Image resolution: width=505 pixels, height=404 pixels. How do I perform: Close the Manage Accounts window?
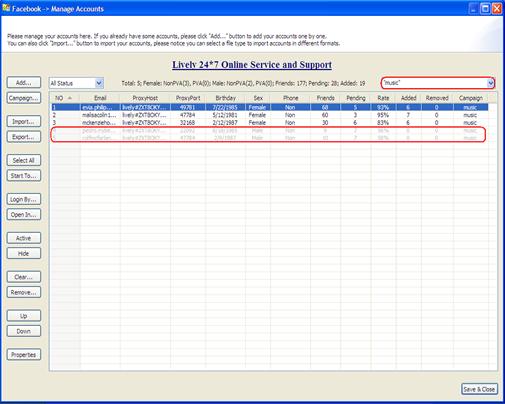pos(497,8)
